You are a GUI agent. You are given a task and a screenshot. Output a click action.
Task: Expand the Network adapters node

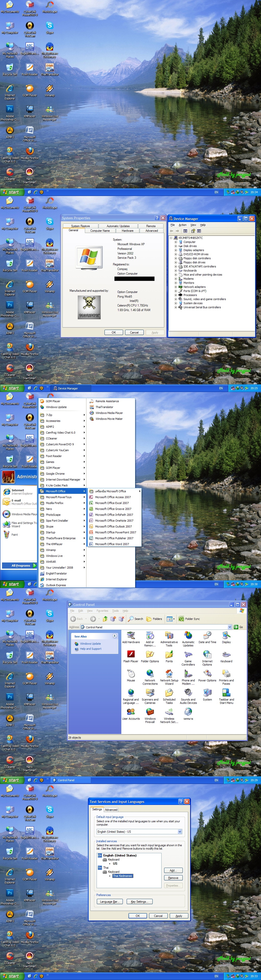tap(176, 287)
